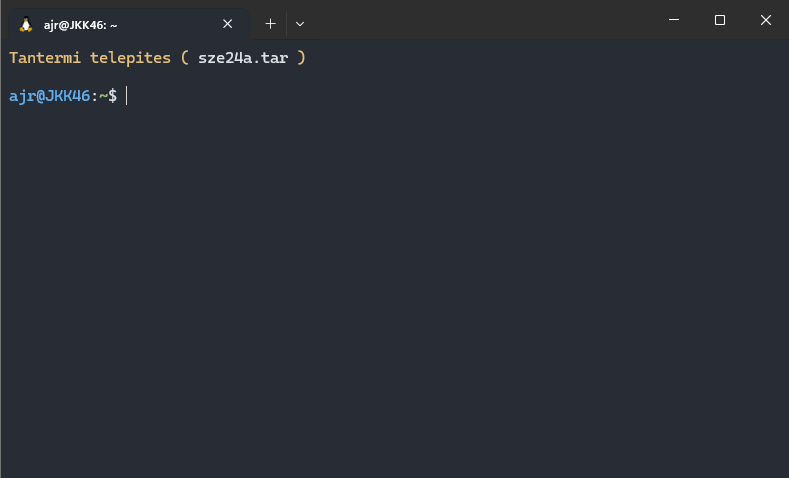The width and height of the screenshot is (789, 478).
Task: Close the ajr@JKK46 tab with its X
Action: click(x=227, y=24)
